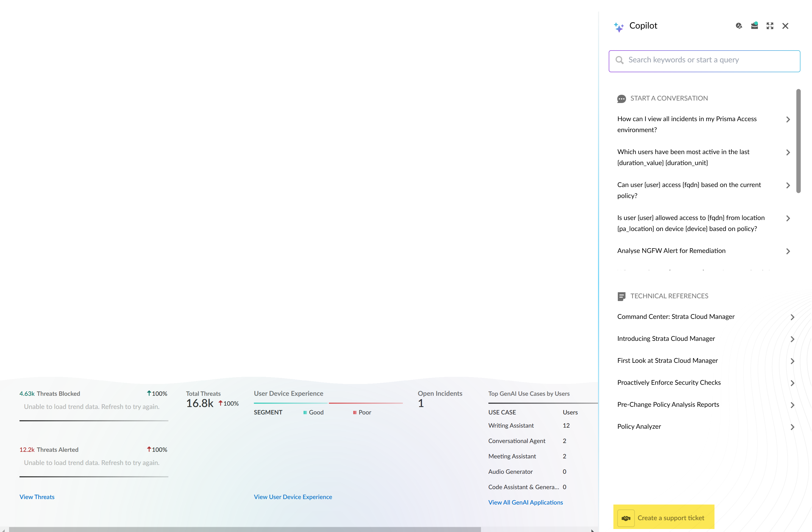Viewport: 812px width, 532px height.
Task: Click the Copilot sparkle logo icon
Action: point(619,27)
